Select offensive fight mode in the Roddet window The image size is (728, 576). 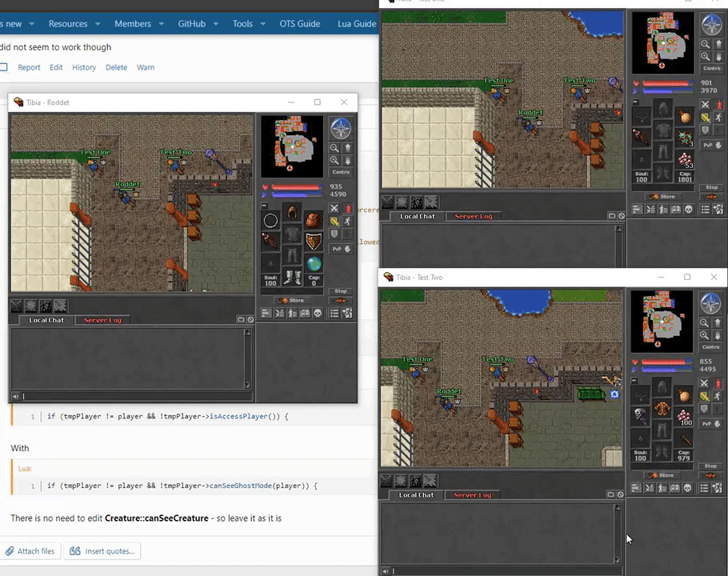point(334,208)
